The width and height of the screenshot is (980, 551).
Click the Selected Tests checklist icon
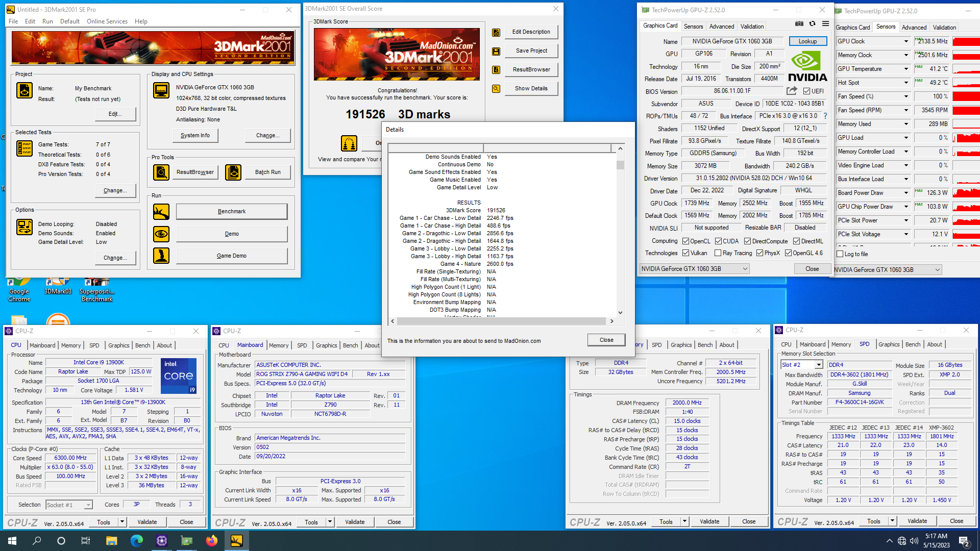(24, 148)
